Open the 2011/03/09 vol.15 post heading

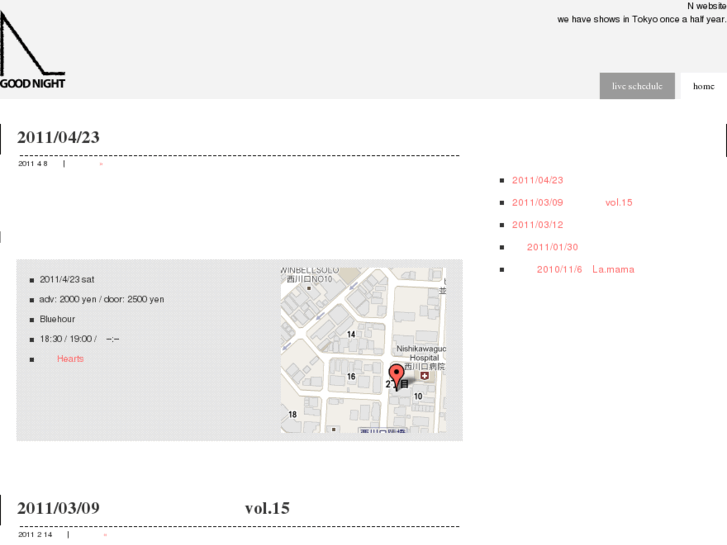(x=153, y=508)
